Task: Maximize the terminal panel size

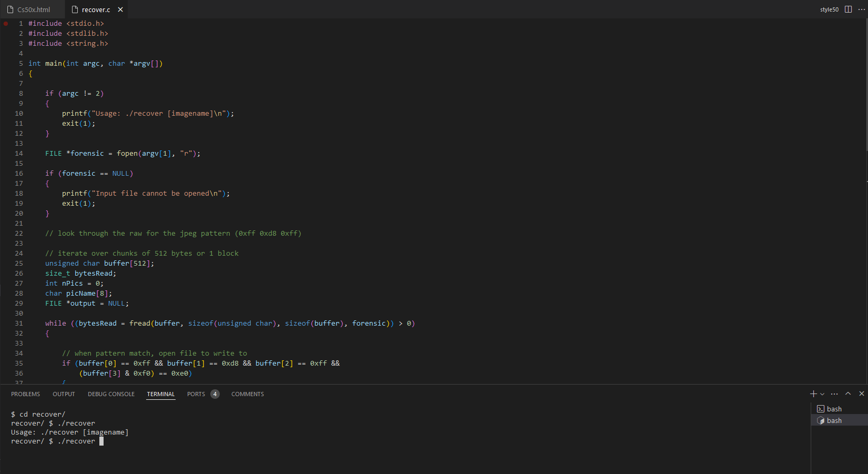Action: pyautogui.click(x=848, y=394)
